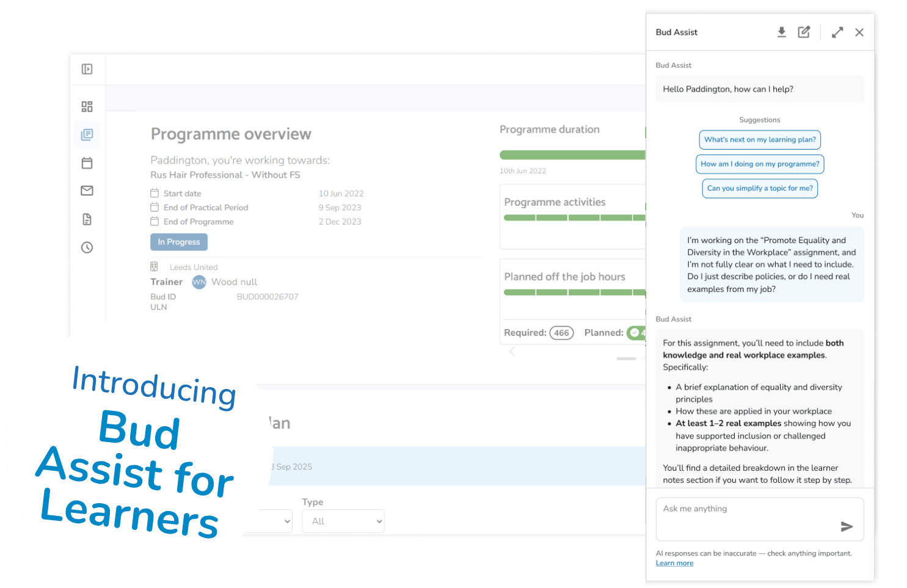Send message with the arrow icon
The image size is (907, 588).
pyautogui.click(x=847, y=526)
